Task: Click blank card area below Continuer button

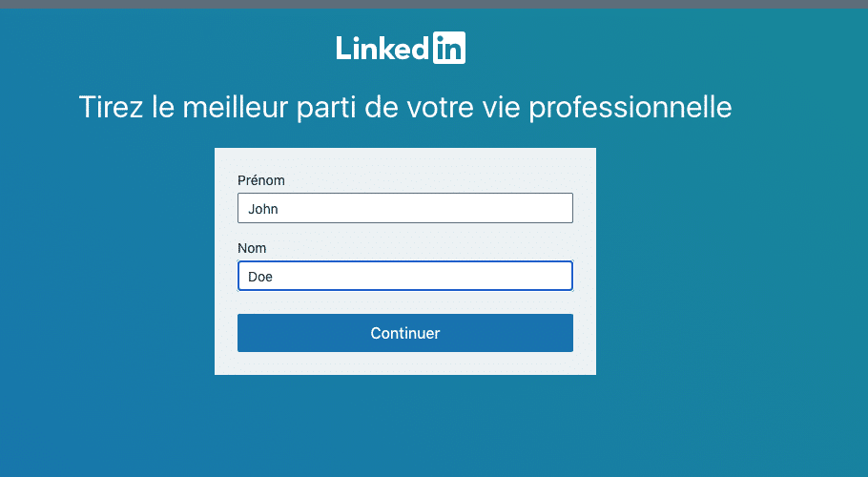Action: tap(405, 363)
